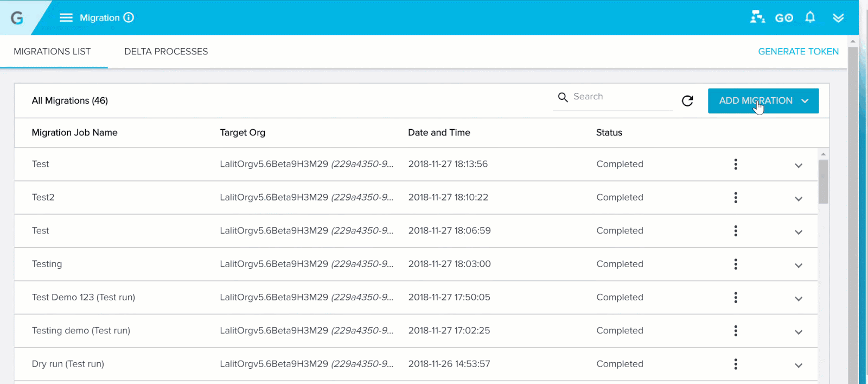Screen dimensions: 868x384
Task: Open three-dot menu for Dry run row
Action: pos(736,364)
